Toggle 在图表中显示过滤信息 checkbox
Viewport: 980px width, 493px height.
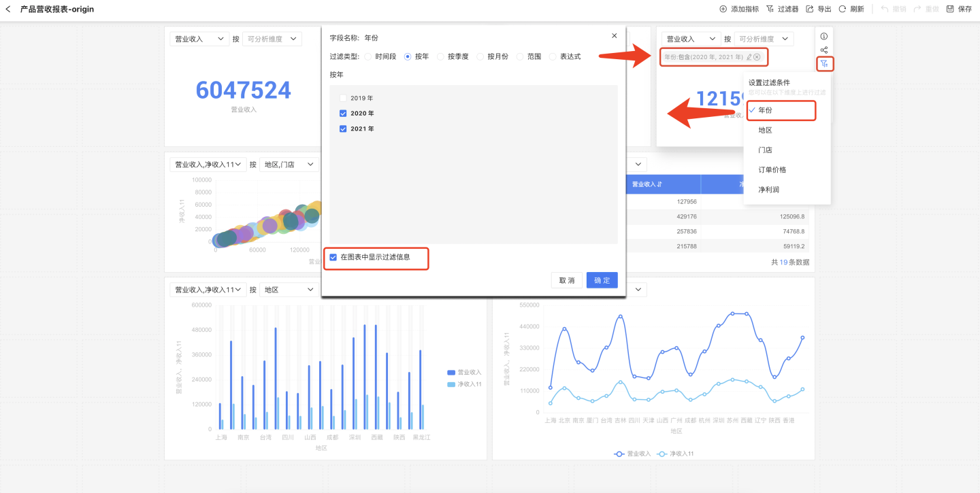[x=333, y=257]
